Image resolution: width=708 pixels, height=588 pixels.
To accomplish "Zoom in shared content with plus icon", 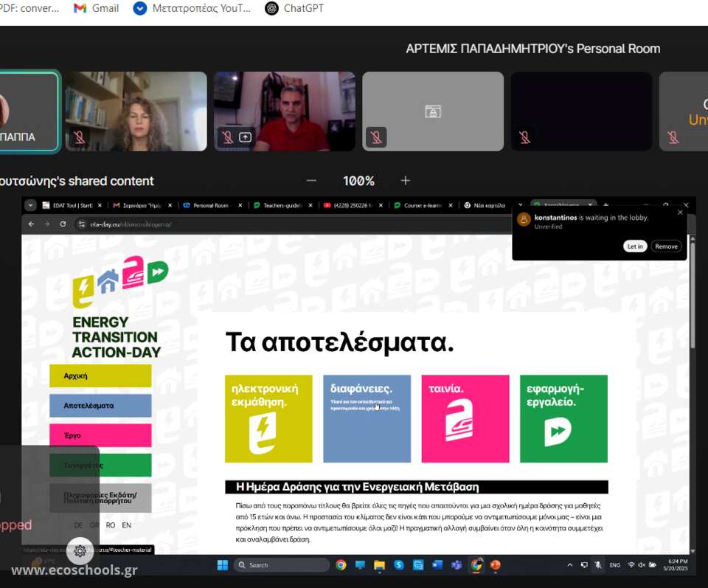I will 406,181.
